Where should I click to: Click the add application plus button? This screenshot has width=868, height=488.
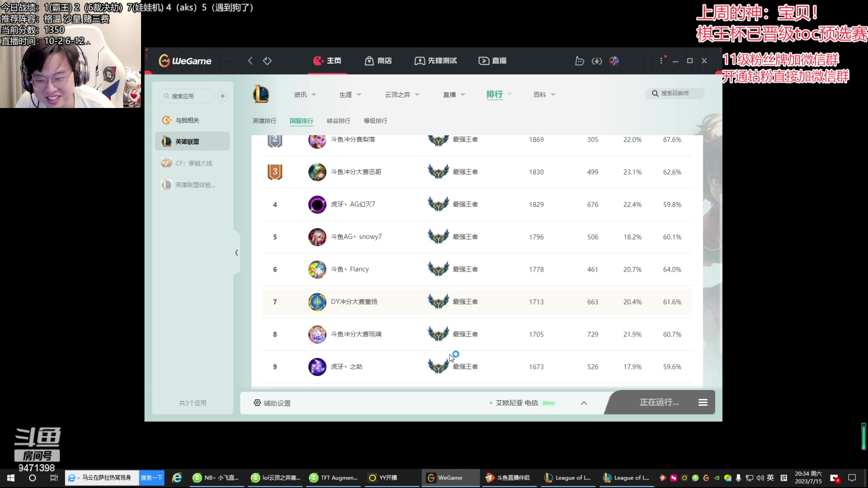pyautogui.click(x=222, y=96)
